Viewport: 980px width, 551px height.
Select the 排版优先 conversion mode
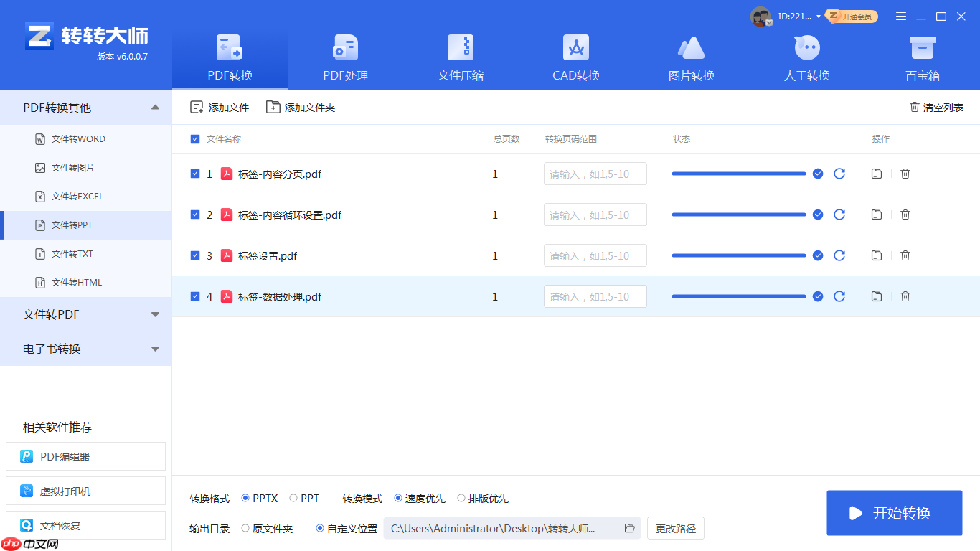click(461, 498)
